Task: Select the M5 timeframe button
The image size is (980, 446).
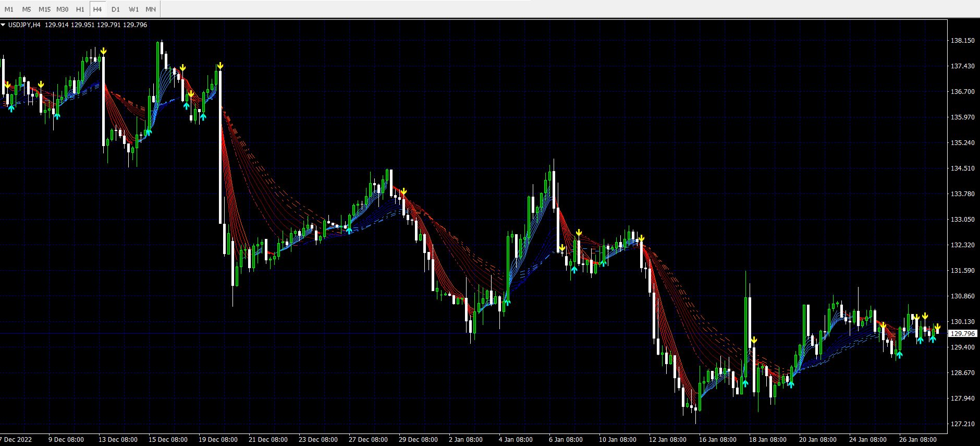Action: (27, 9)
